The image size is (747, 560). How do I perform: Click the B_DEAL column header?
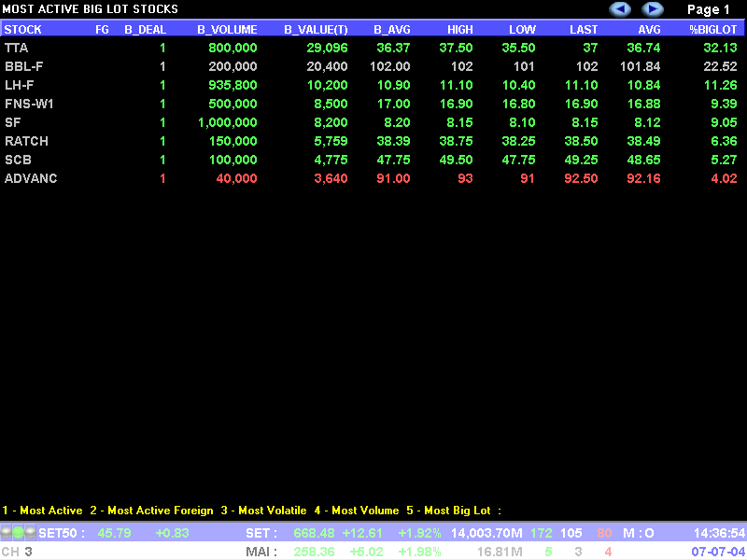146,30
